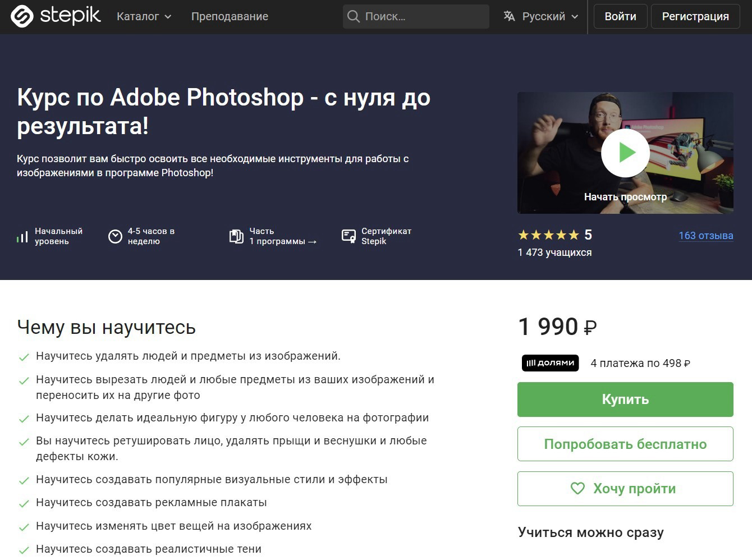Viewport: 752px width, 560px height.
Task: Click the Сертификат Stepik certificate icon
Action: tap(349, 236)
